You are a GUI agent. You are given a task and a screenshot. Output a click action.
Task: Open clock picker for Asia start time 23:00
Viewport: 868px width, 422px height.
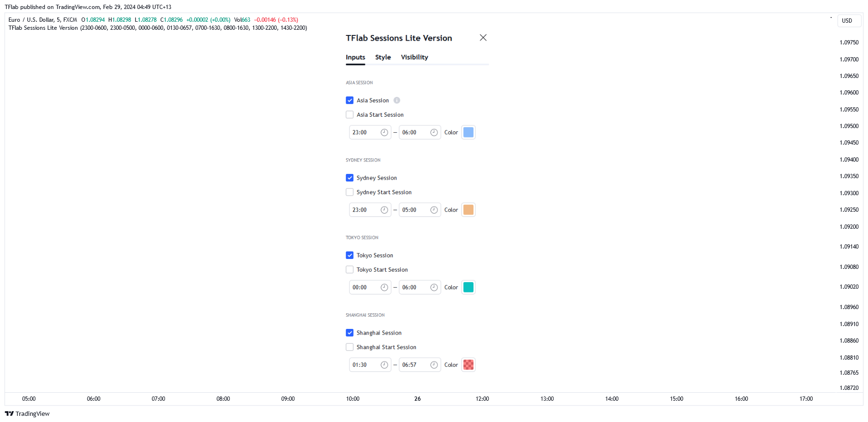(x=384, y=132)
